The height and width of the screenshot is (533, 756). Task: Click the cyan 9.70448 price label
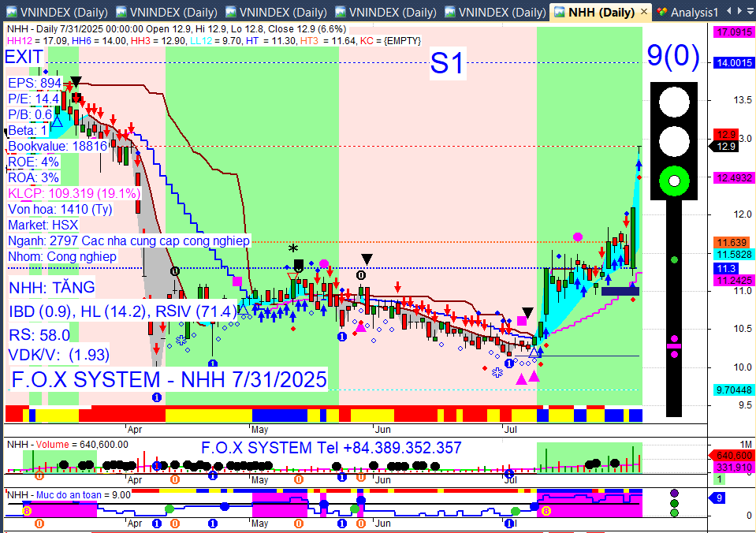pyautogui.click(x=734, y=389)
